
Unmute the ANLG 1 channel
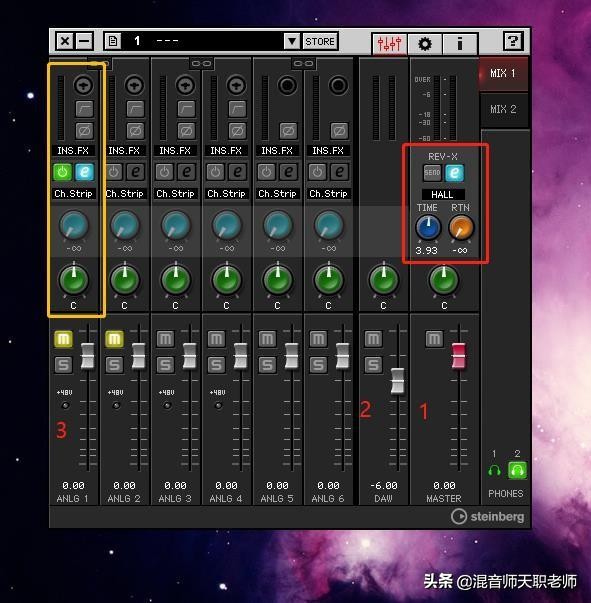(63, 339)
